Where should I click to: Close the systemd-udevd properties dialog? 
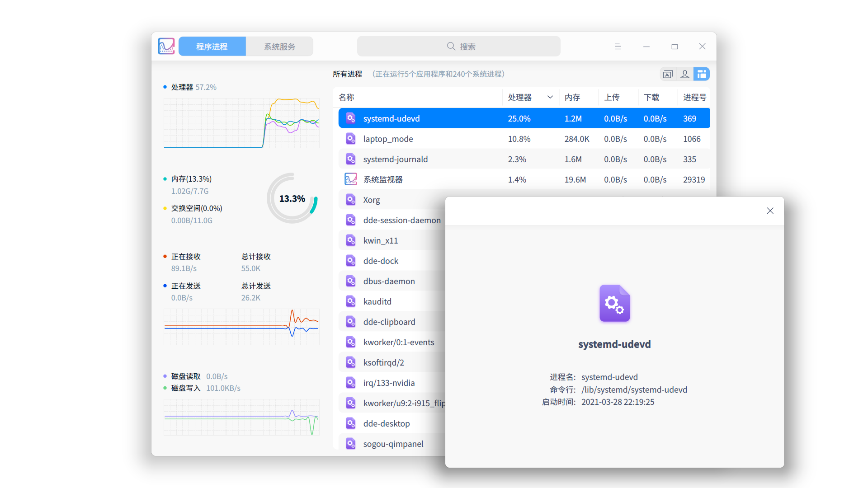pos(770,211)
